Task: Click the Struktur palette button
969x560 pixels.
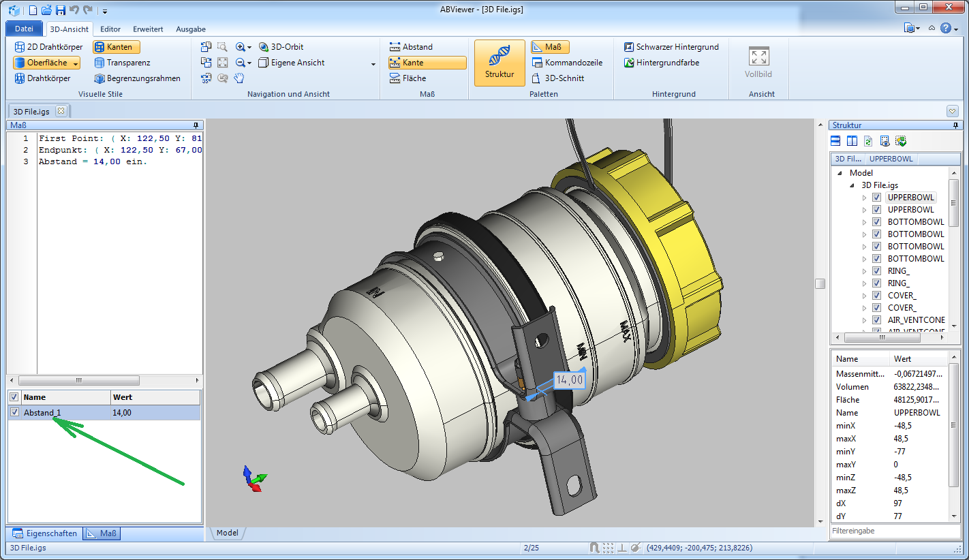Action: click(499, 63)
